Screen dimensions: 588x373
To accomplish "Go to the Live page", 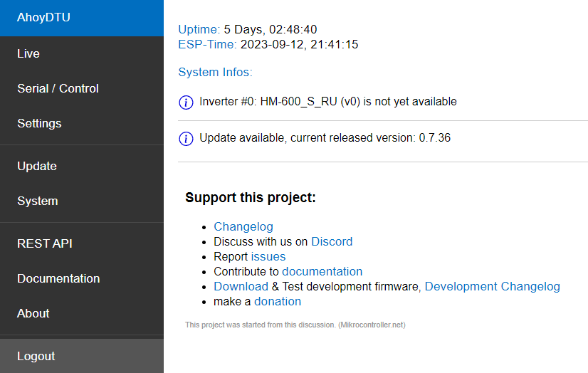I will [28, 53].
